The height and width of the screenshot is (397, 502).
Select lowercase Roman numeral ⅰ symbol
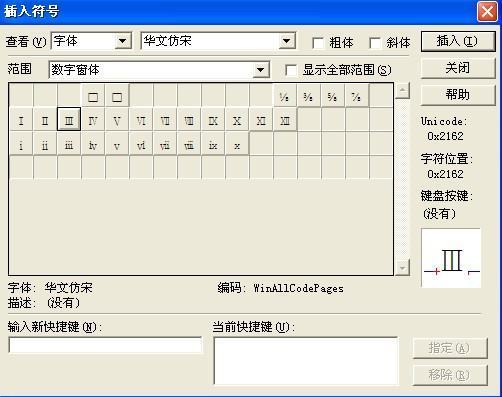(x=21, y=144)
